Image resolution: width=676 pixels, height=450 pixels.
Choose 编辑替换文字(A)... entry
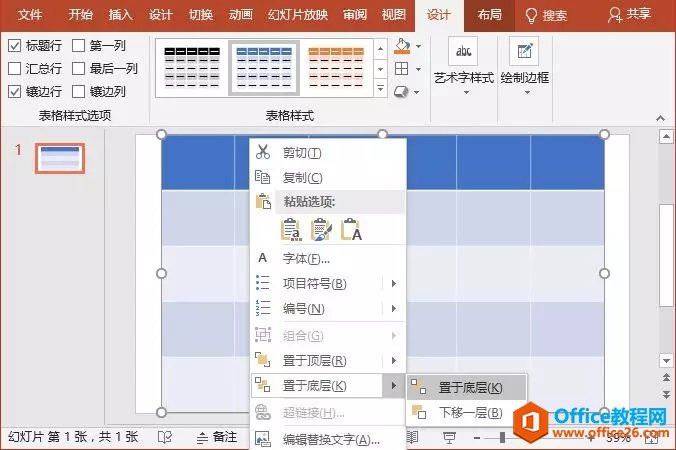click(x=328, y=439)
